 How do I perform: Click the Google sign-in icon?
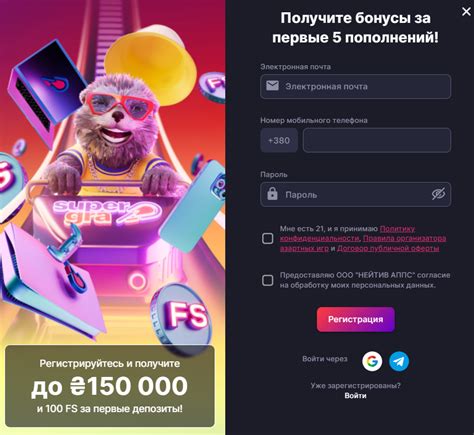pyautogui.click(x=372, y=361)
